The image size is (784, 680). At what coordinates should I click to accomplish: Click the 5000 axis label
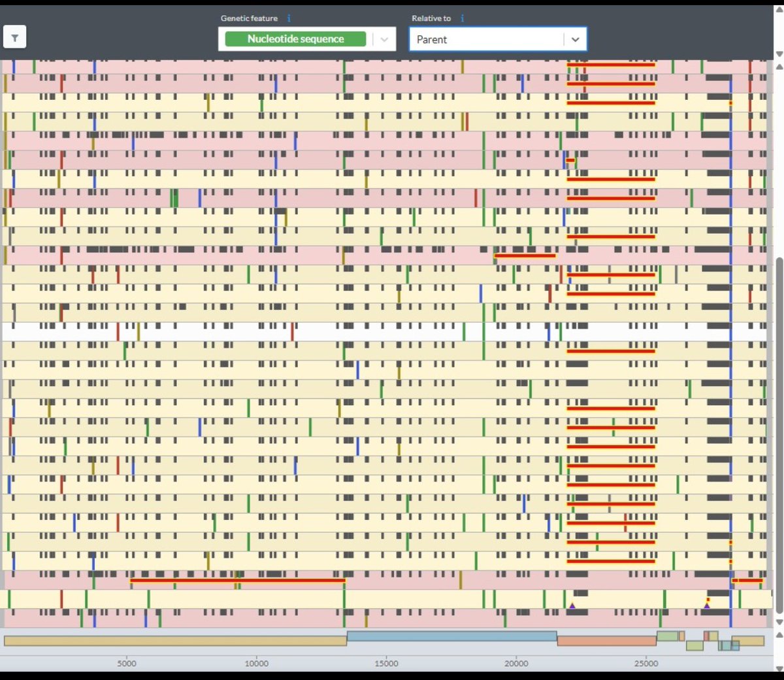127,664
